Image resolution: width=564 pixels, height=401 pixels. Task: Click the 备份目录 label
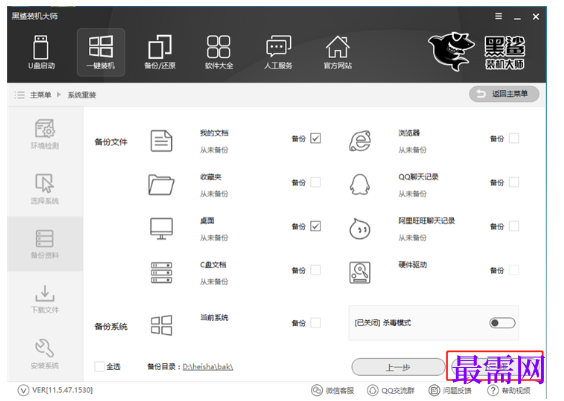163,367
